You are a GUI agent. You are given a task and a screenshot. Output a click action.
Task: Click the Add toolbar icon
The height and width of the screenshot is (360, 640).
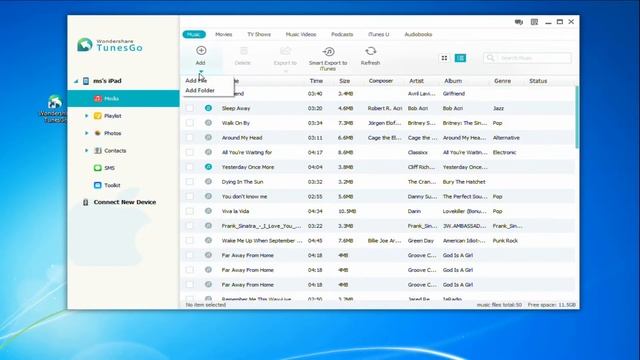(x=201, y=51)
